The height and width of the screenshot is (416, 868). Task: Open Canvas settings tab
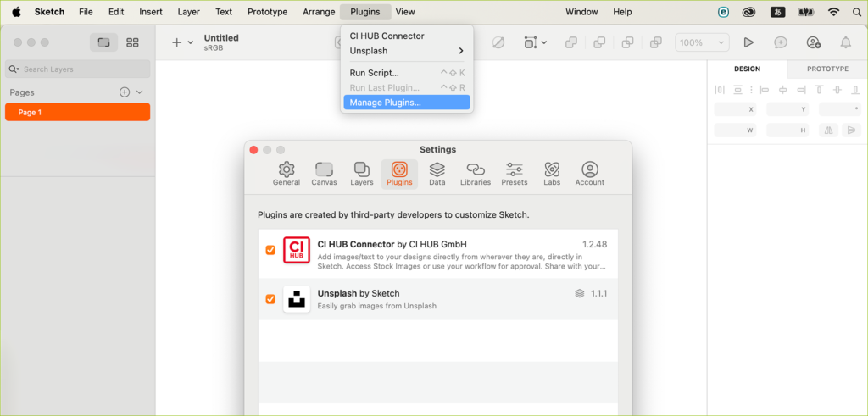click(324, 175)
